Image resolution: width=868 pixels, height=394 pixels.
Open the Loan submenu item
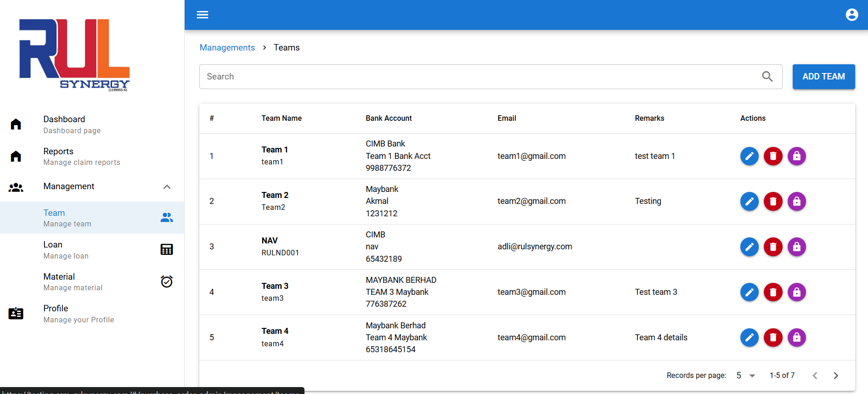click(x=92, y=250)
